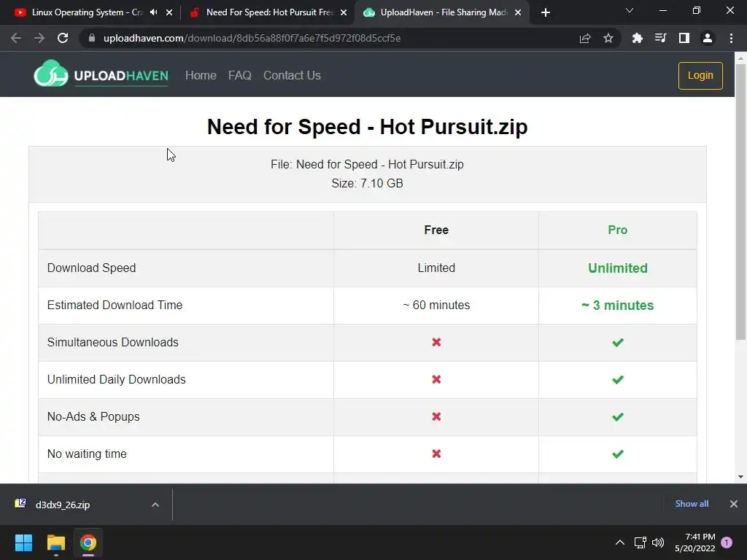Open the Extensions puzzle icon
The width and height of the screenshot is (747, 560).
click(637, 38)
